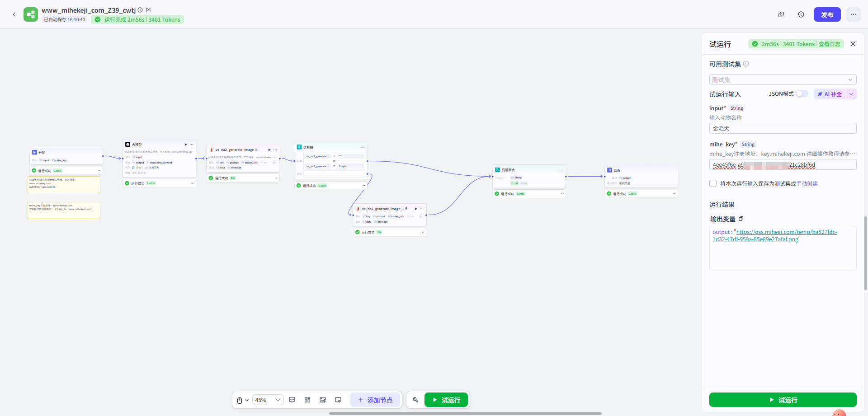The height and width of the screenshot is (416, 868).
Task: Click the auto-layout grid icon
Action: (307, 400)
